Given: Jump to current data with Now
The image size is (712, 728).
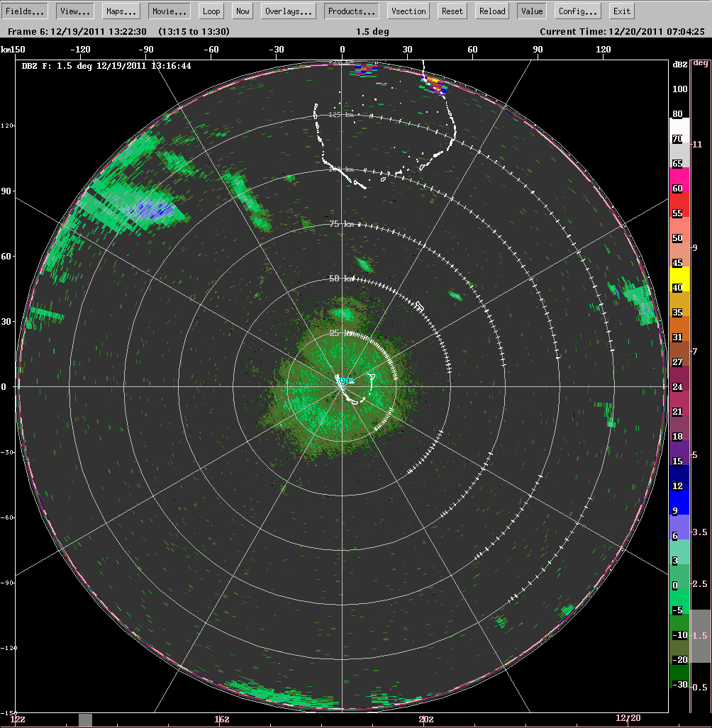Looking at the screenshot, I should tap(242, 10).
